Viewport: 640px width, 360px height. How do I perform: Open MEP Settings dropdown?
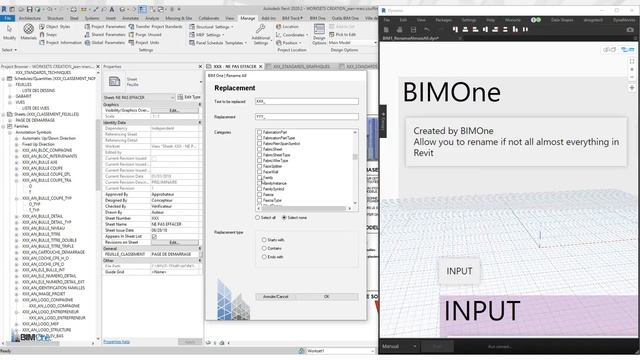[207, 35]
